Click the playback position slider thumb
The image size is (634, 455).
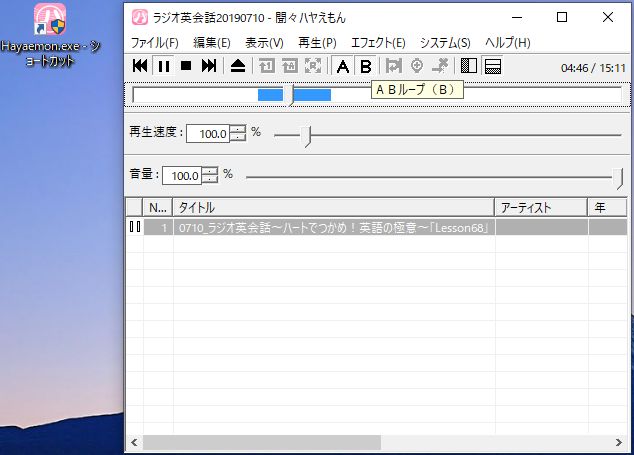coord(288,95)
